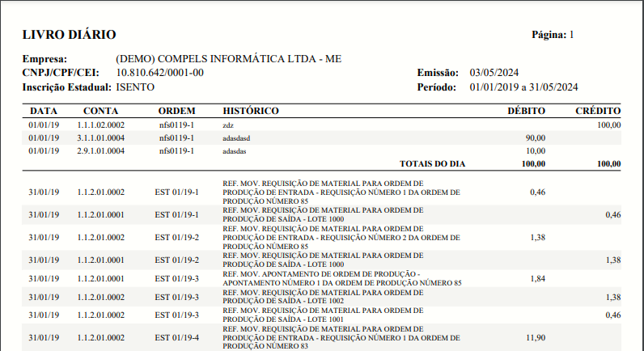Select account '3.1.1.01.0004'
Image resolution: width=644 pixels, height=351 pixels.
(100, 138)
